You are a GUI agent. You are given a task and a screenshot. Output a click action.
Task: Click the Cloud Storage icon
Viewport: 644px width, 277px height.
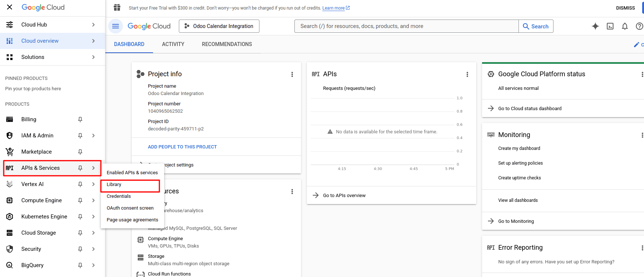click(10, 233)
